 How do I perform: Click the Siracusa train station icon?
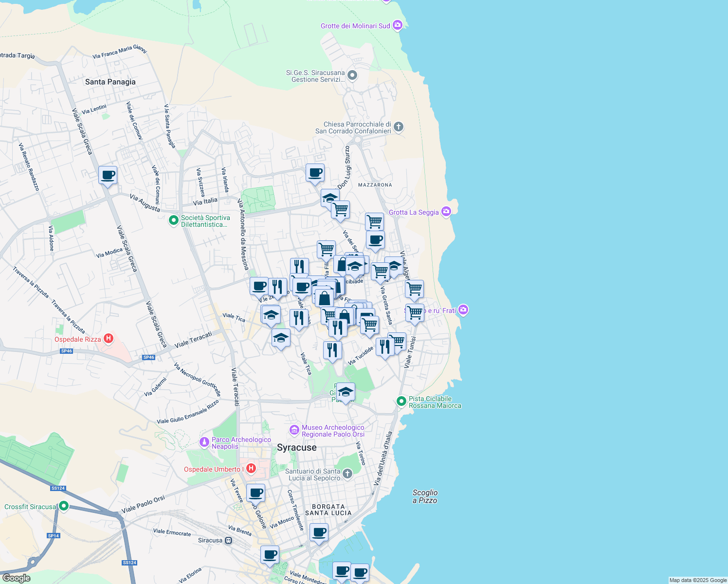[x=228, y=540]
